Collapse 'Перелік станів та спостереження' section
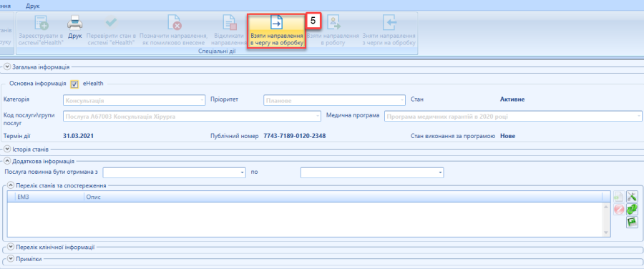Screen dimensions: 644x269 coord(11,185)
